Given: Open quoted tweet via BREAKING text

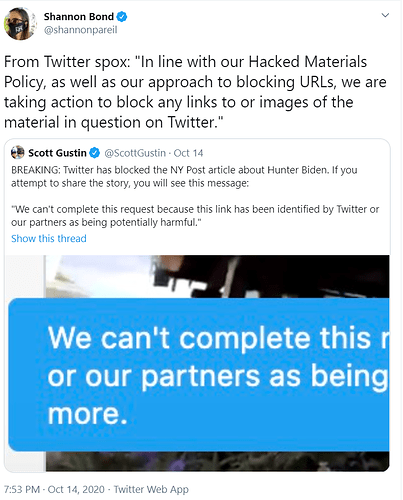Looking at the screenshot, I should pyautogui.click(x=184, y=176).
